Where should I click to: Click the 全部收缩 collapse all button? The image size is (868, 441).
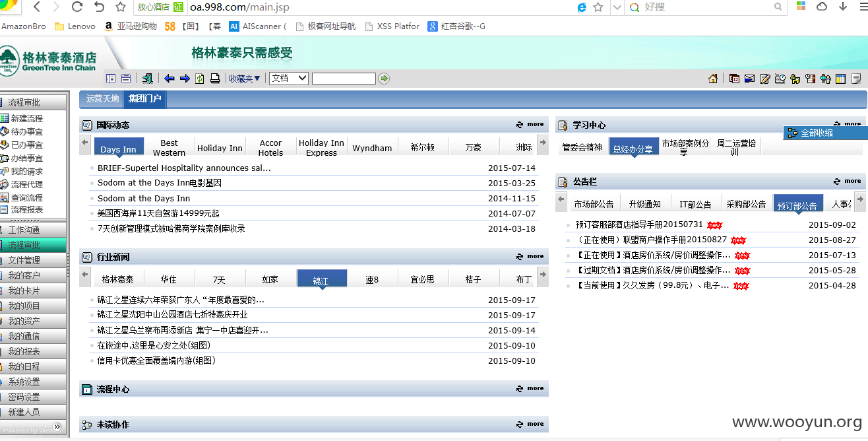[x=825, y=133]
